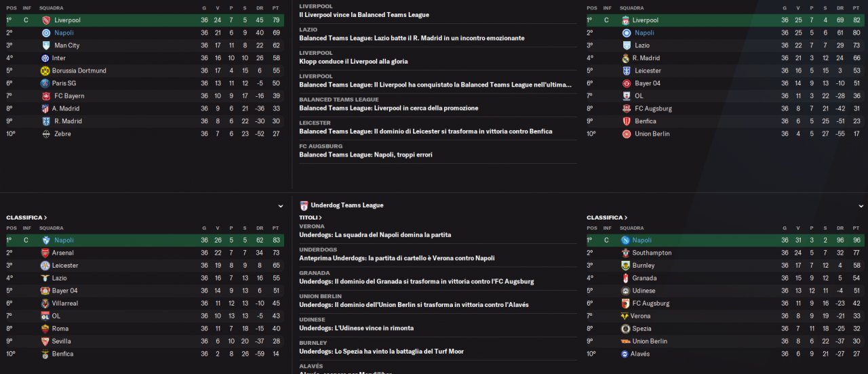868x374 pixels.
Task: Sort the top-left table by PT column
Action: point(275,8)
